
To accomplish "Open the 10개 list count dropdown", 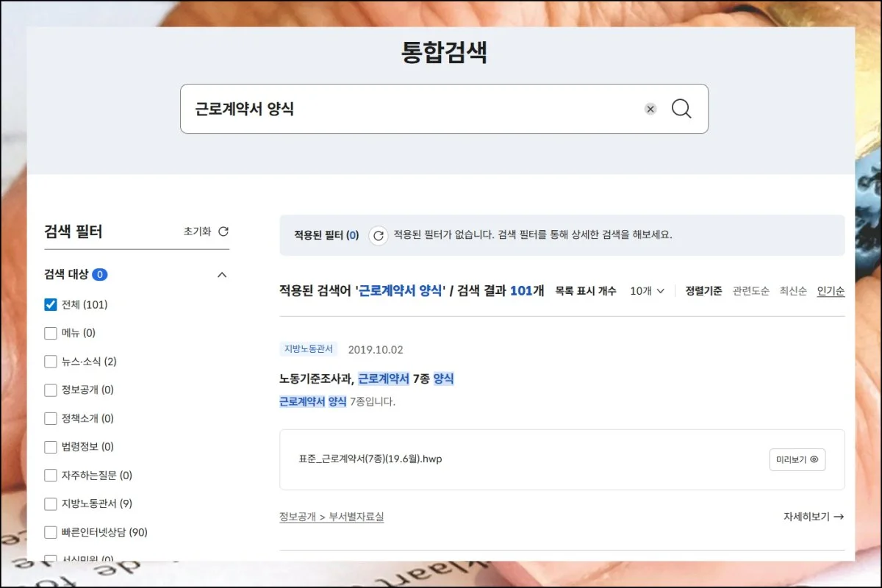I will point(647,291).
